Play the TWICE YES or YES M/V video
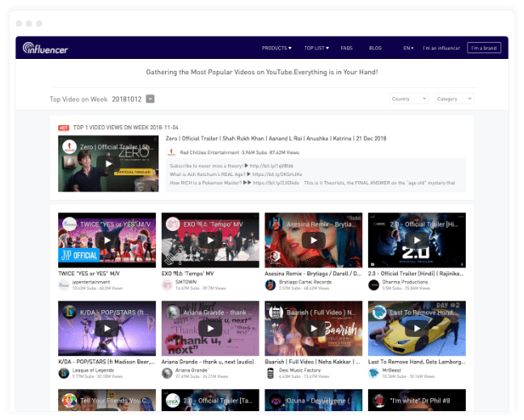The width and height of the screenshot is (524, 420). tap(107, 240)
